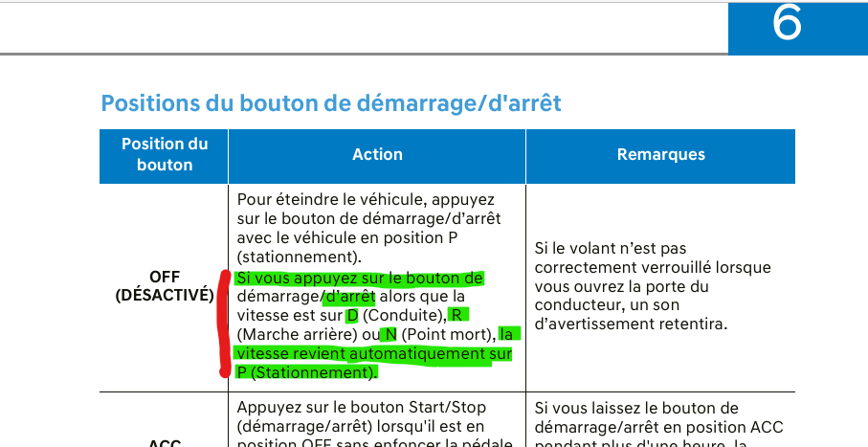Click highlighted line "vitesse revient automatiquement sur"

[373, 353]
